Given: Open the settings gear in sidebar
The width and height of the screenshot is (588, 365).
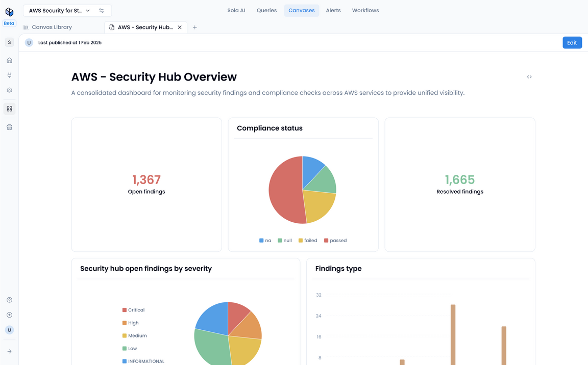Looking at the screenshot, I should pyautogui.click(x=9, y=90).
